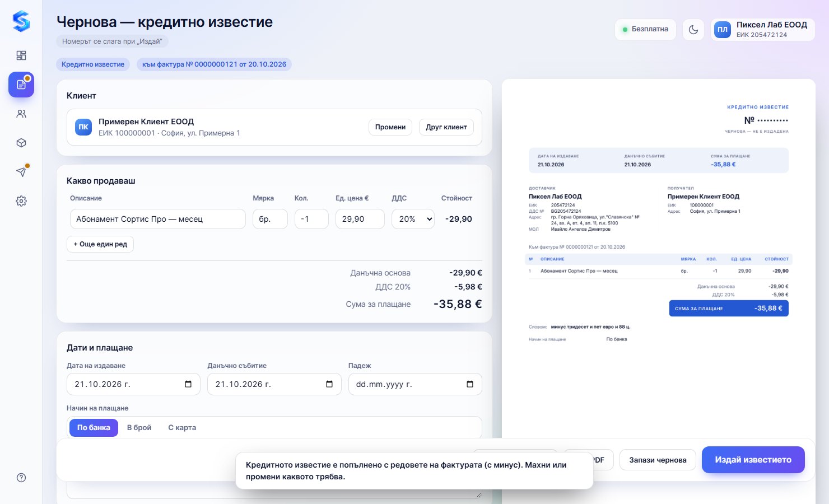Click the Данъчна основа amount -29,90 € in the form

(x=465, y=273)
